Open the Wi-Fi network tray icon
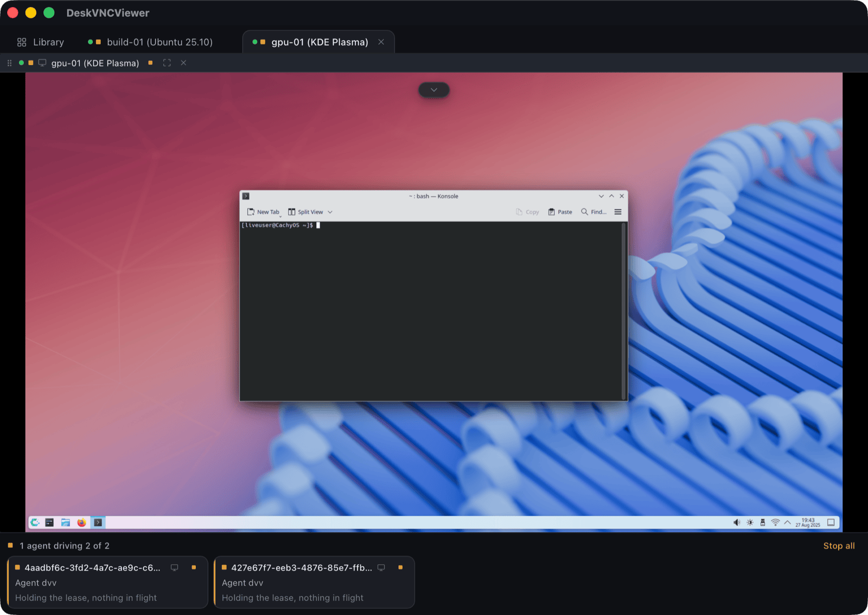Screen dimensions: 868x615 775,522
